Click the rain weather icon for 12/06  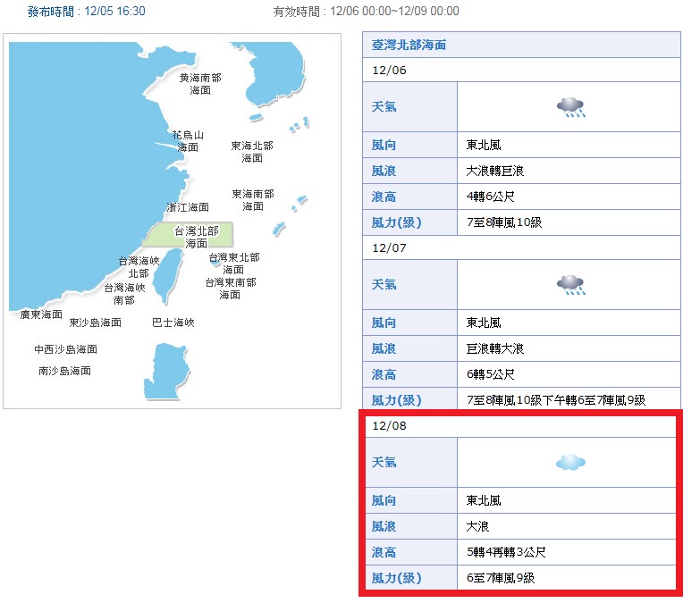tap(570, 107)
